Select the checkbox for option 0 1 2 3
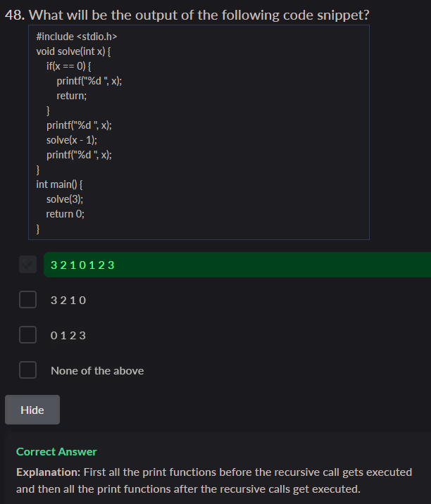 [27, 335]
